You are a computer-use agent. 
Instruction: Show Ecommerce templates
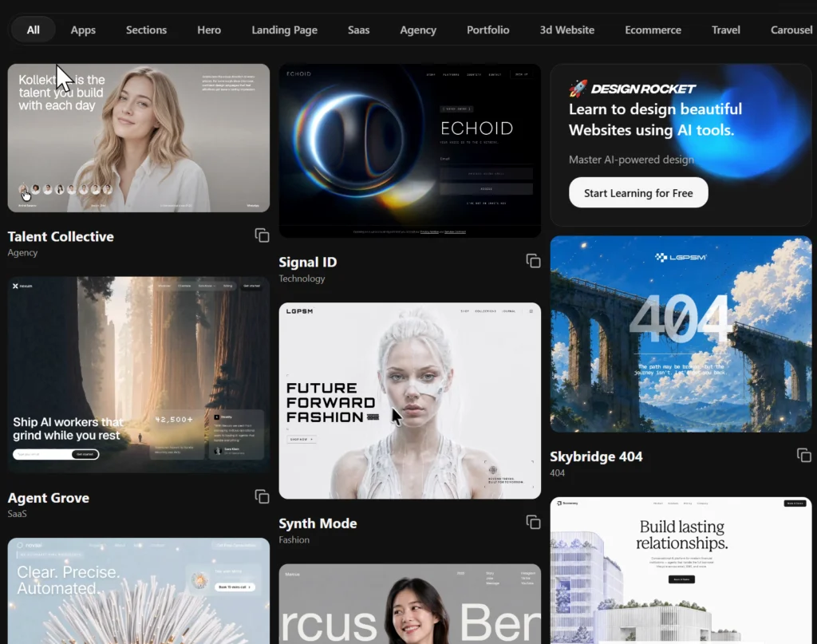pos(653,30)
